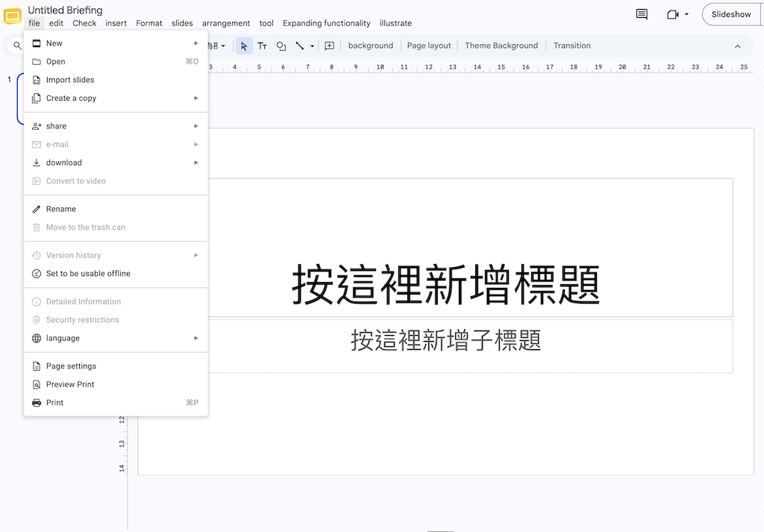
Task: Click the Security restrictions shield icon
Action: (x=37, y=320)
